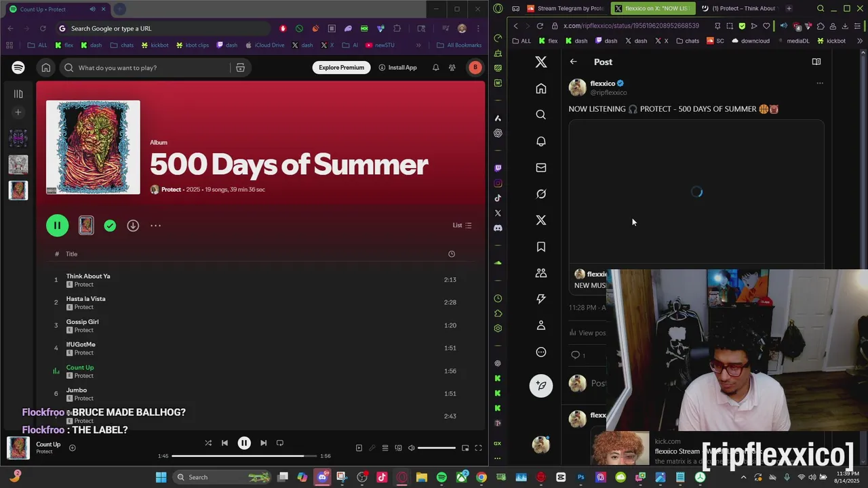
Task: Toggle shuffle in Spotify player
Action: tap(208, 443)
